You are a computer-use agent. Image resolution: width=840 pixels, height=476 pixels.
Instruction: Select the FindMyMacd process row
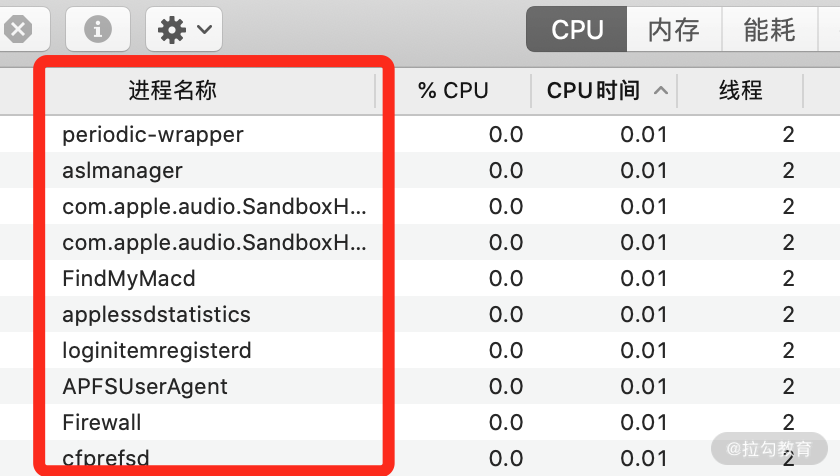tap(128, 278)
